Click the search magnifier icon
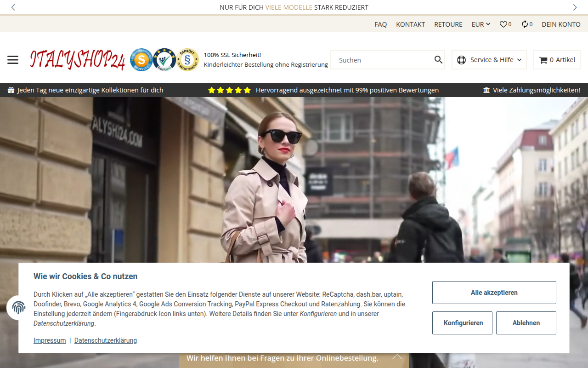The image size is (588, 368). tap(438, 60)
